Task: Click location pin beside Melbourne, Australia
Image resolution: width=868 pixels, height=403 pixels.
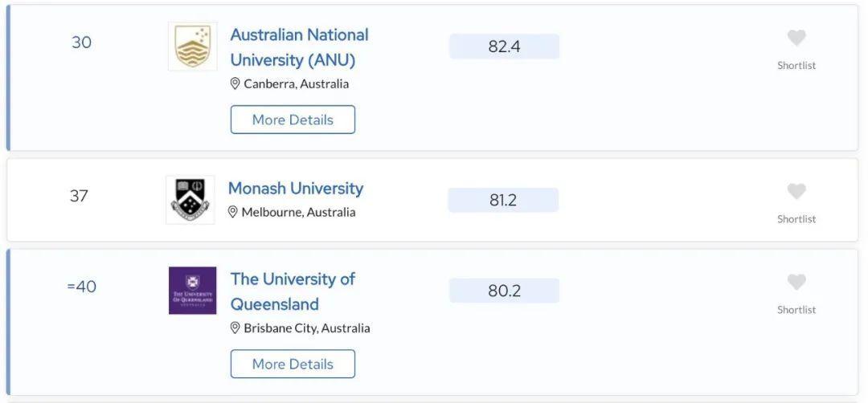Action: point(233,212)
